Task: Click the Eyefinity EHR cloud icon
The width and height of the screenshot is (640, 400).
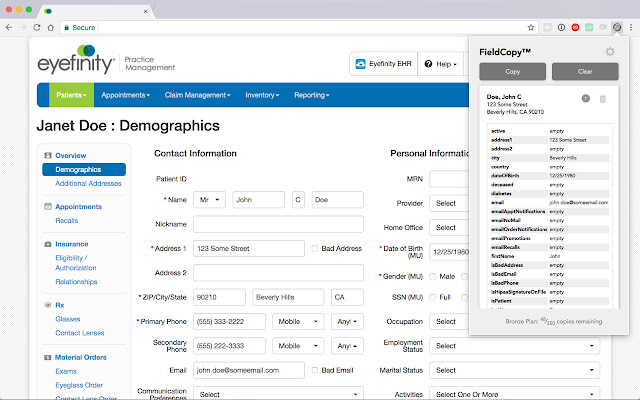Action: (x=360, y=64)
